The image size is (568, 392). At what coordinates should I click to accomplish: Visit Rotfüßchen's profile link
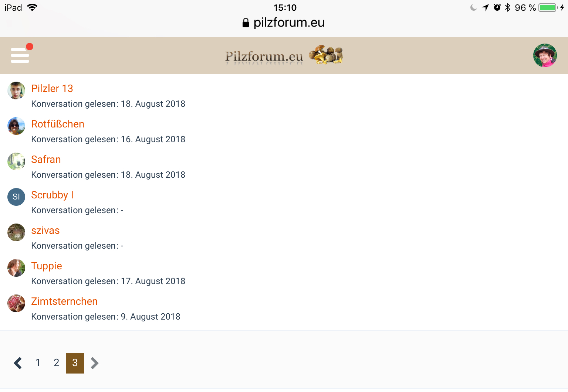[x=58, y=124]
